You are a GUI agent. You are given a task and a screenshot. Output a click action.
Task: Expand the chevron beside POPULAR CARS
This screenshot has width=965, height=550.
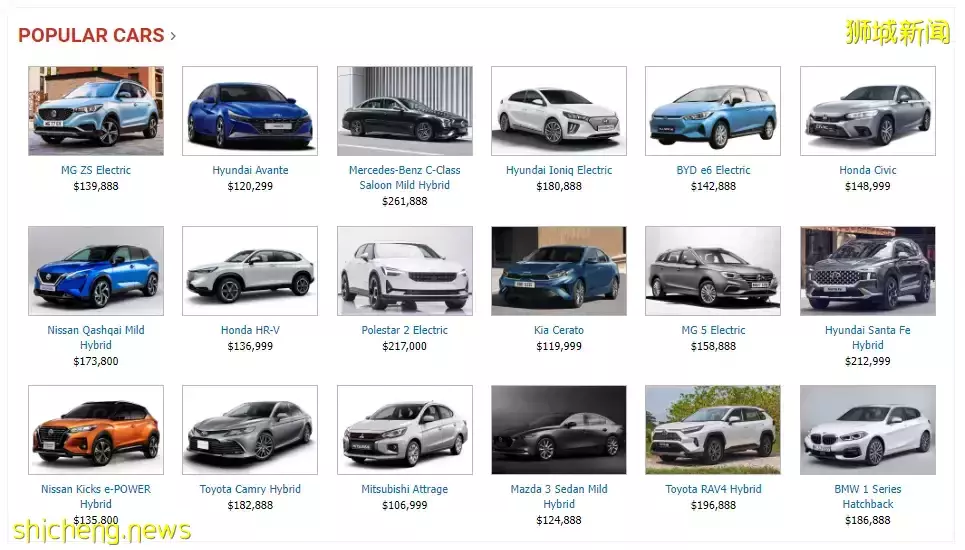coord(173,36)
